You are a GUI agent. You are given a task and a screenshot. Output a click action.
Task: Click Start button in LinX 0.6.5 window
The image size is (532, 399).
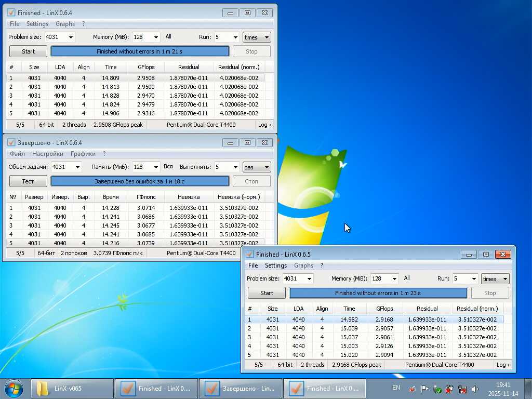pos(267,293)
